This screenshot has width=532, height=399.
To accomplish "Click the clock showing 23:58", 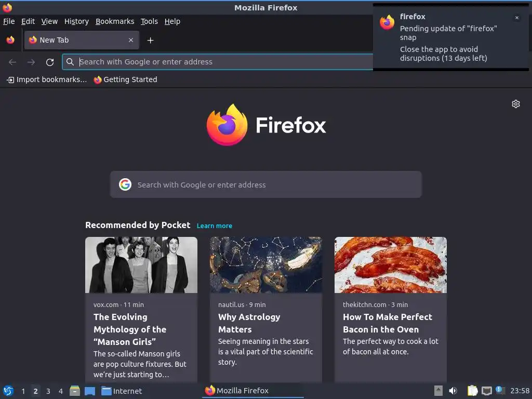I will pos(520,391).
